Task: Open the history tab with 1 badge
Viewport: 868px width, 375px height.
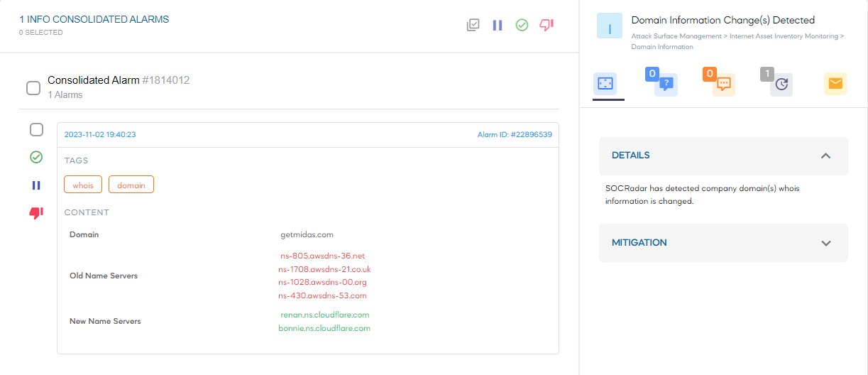Action: coord(780,84)
